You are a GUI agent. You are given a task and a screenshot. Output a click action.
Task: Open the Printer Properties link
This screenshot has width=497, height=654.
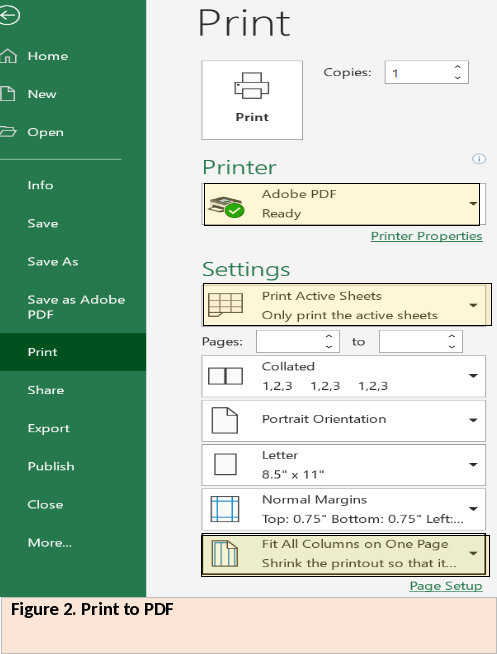pos(427,236)
